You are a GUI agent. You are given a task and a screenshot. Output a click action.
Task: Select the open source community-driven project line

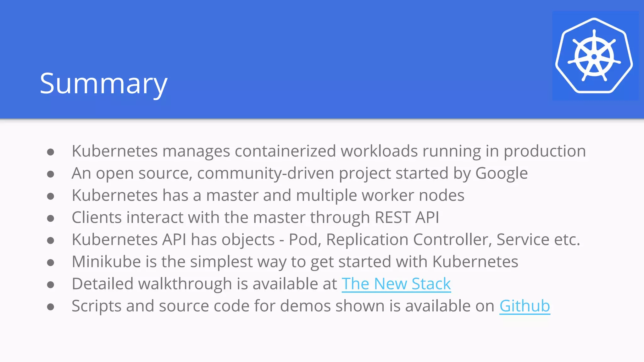point(299,173)
